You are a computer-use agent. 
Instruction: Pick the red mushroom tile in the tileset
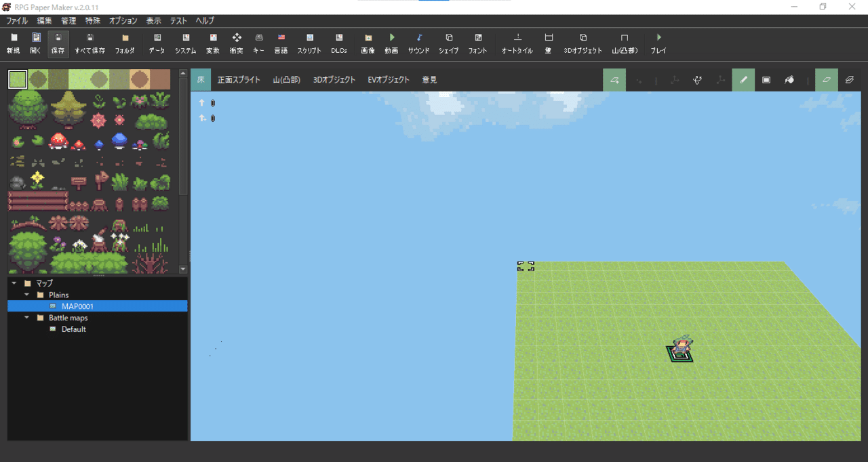[58, 141]
